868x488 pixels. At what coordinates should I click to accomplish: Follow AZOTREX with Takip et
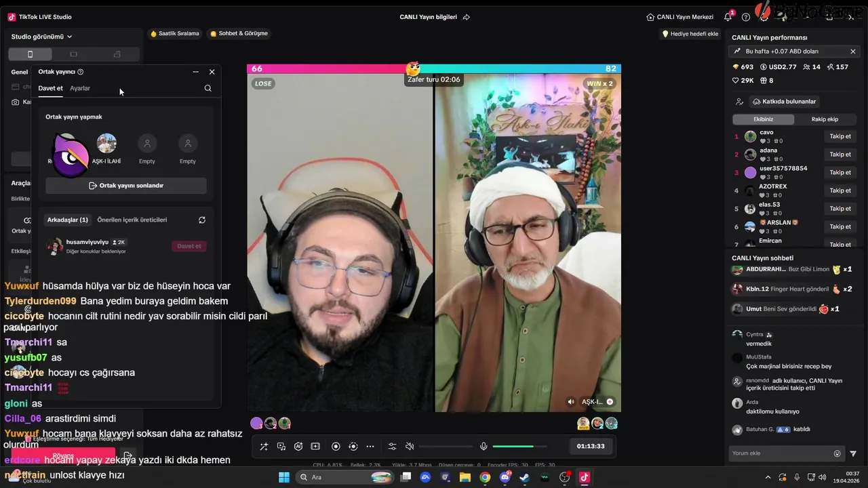pos(840,190)
